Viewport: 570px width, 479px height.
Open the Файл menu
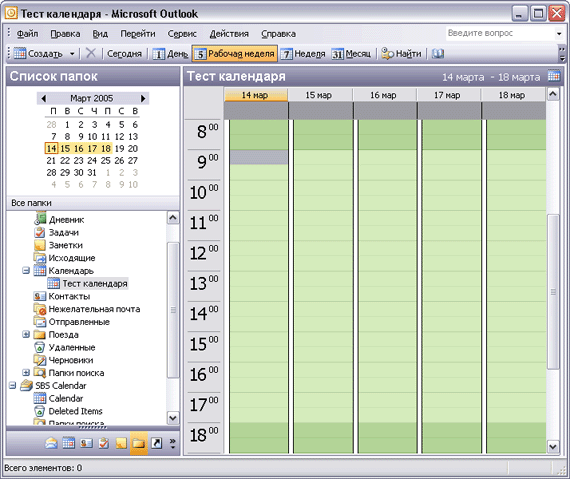[27, 34]
